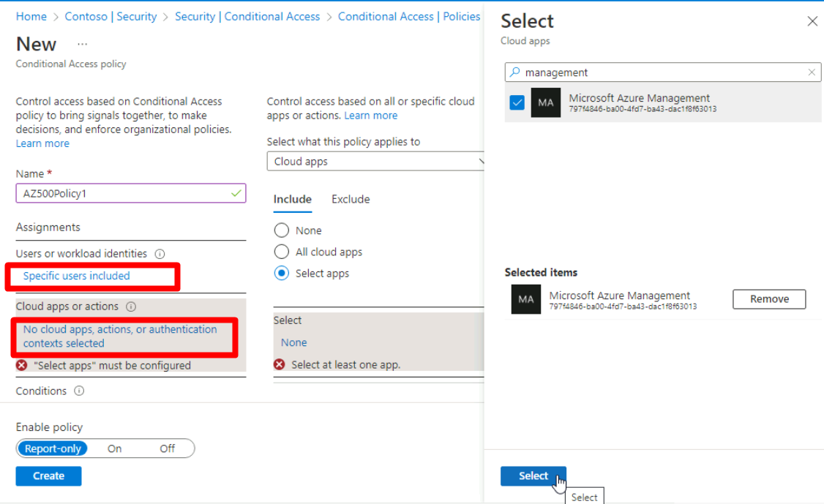Open Security | Conditional Access breadcrumb
The image size is (824, 504).
(247, 16)
